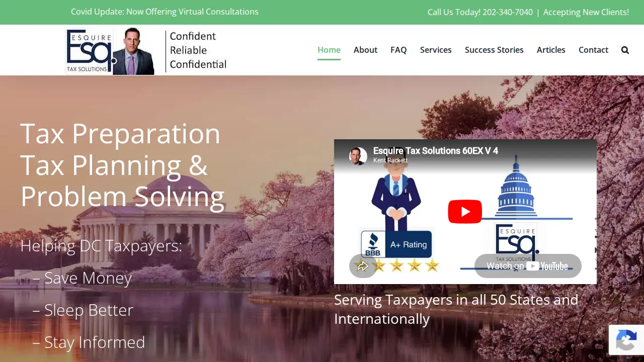Click Serving Taxpayers in all 50 States text

click(456, 309)
